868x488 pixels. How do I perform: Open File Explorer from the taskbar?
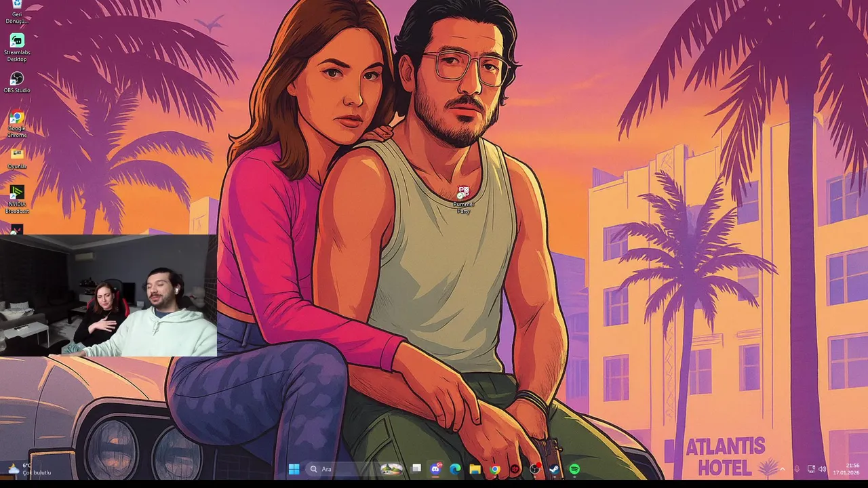pyautogui.click(x=475, y=469)
